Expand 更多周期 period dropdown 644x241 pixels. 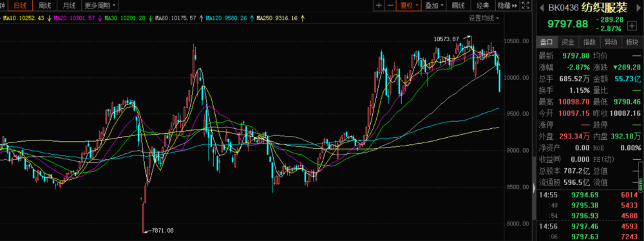point(100,5)
